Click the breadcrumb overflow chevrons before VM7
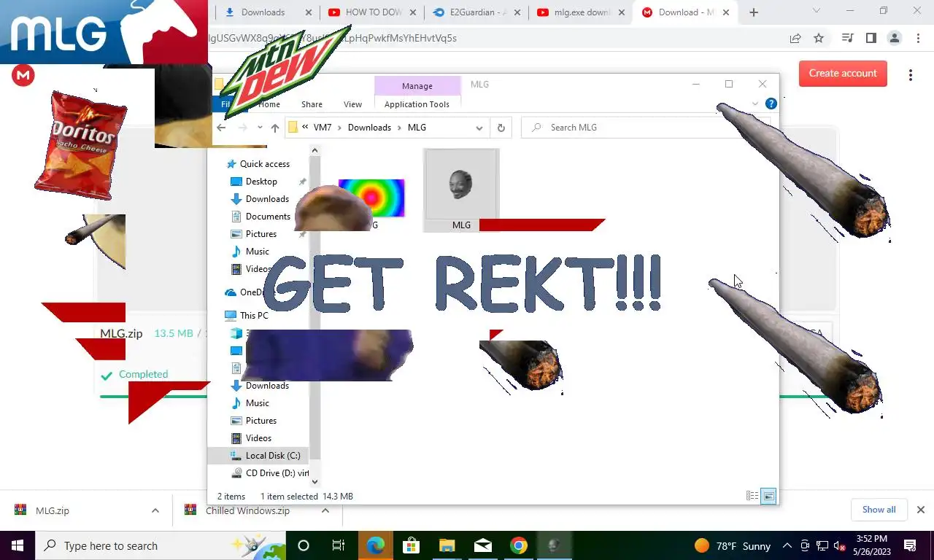The image size is (934, 560). 305,127
